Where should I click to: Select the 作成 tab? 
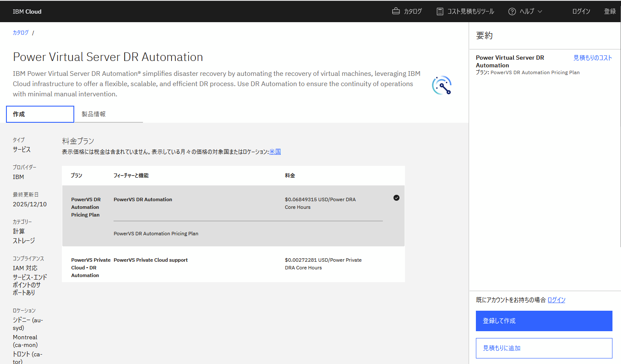(40, 114)
